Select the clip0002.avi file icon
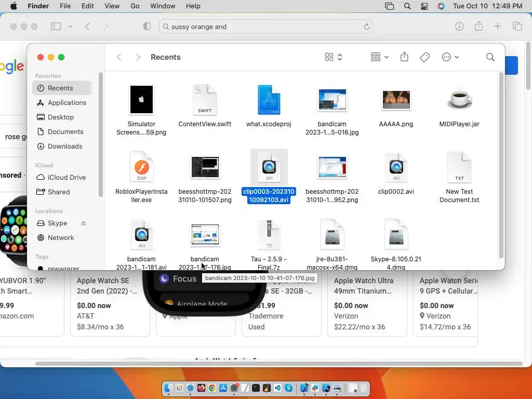Screen dimensions: 532x399 396,167
